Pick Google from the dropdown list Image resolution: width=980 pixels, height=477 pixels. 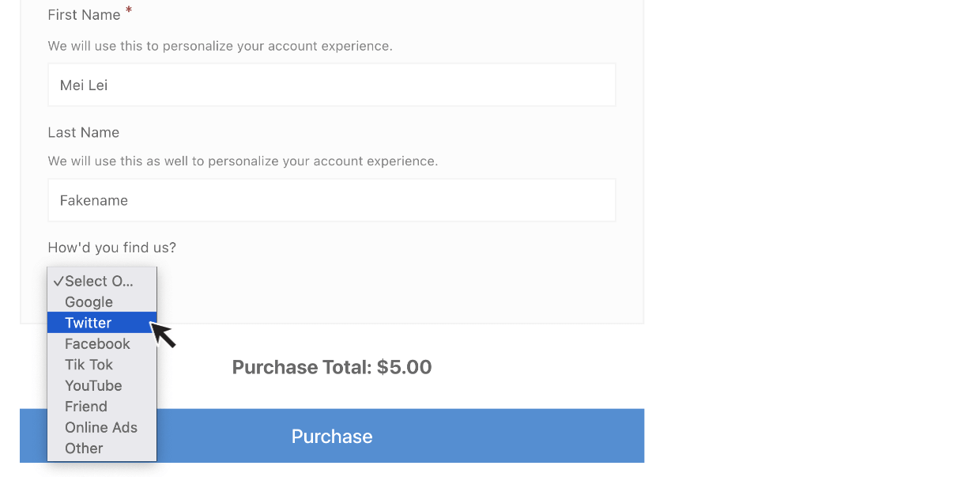click(x=102, y=301)
